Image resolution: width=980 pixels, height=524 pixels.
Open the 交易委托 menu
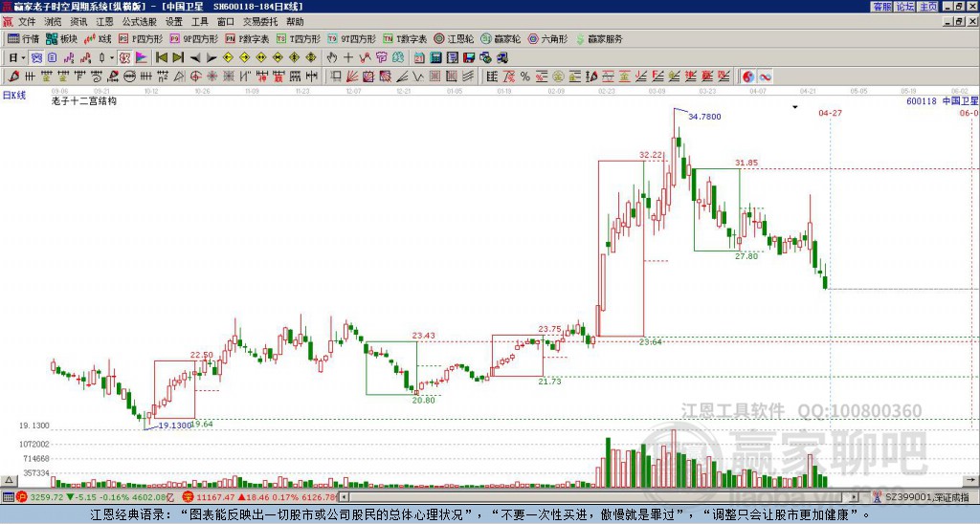(260, 22)
